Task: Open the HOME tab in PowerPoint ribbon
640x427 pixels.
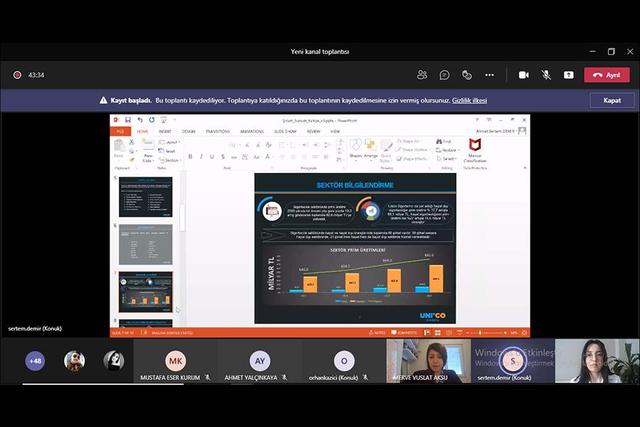Action: [142, 131]
